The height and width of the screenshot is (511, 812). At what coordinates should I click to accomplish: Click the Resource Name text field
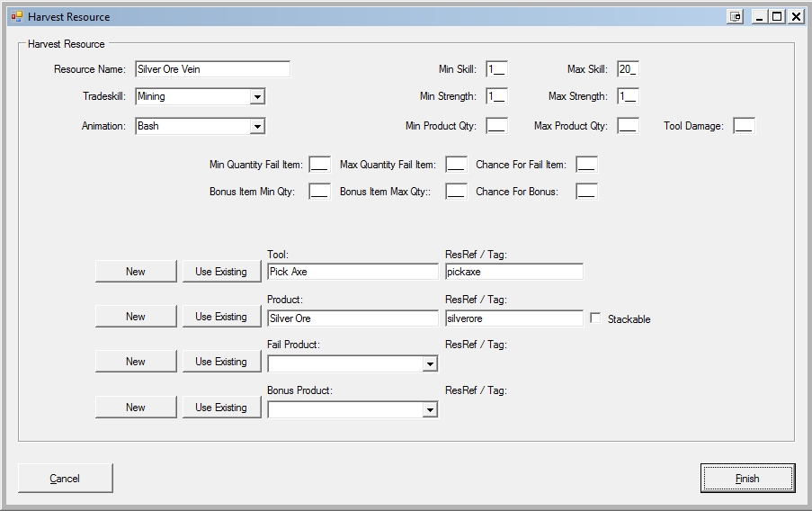point(212,69)
